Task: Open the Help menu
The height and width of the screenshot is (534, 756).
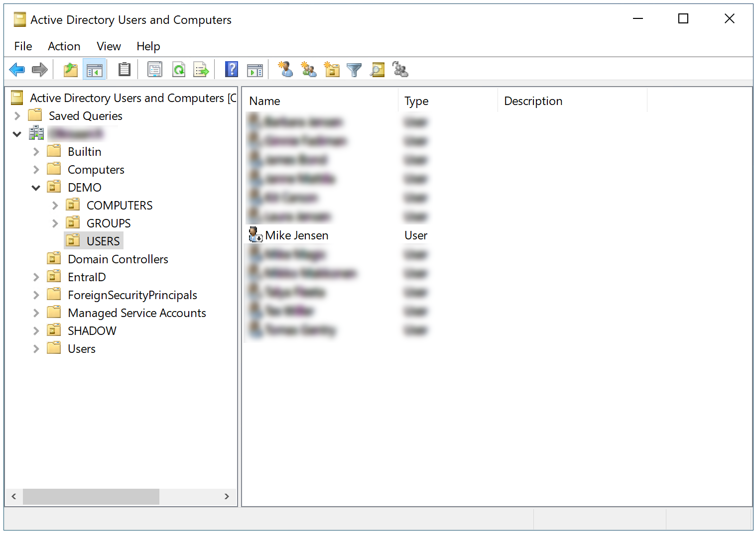Action: point(148,46)
